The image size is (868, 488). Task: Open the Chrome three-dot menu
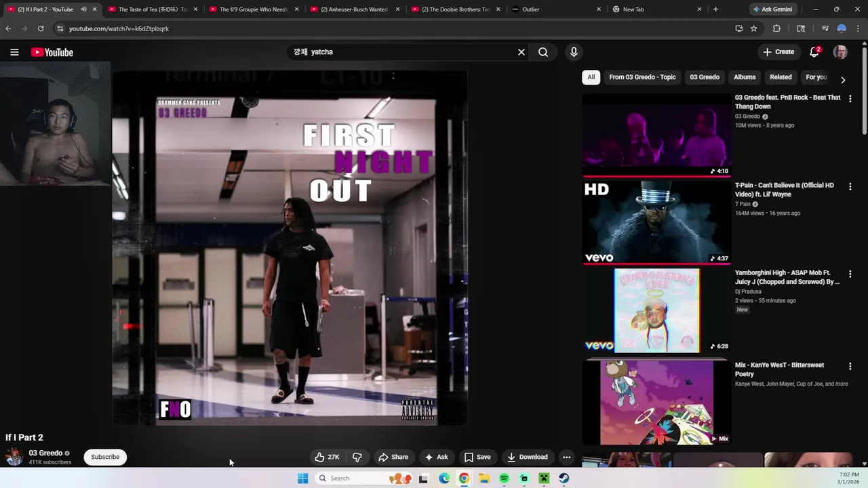[x=858, y=28]
